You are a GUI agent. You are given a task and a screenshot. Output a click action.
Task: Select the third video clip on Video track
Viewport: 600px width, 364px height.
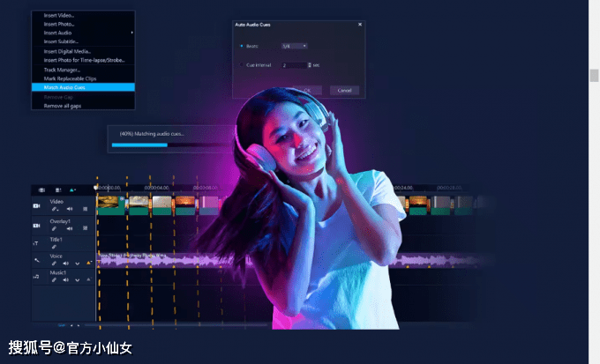point(161,205)
